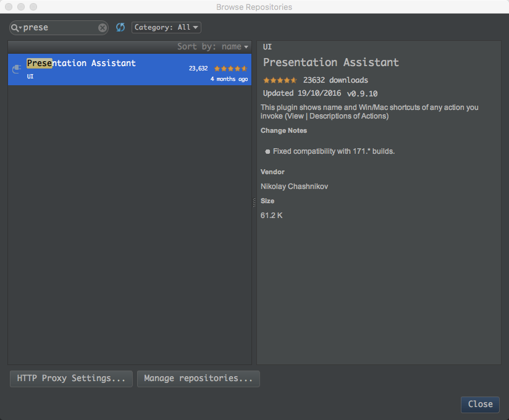509x420 pixels.
Task: Click the plug icon of Presentation Assistant
Action: pos(17,69)
